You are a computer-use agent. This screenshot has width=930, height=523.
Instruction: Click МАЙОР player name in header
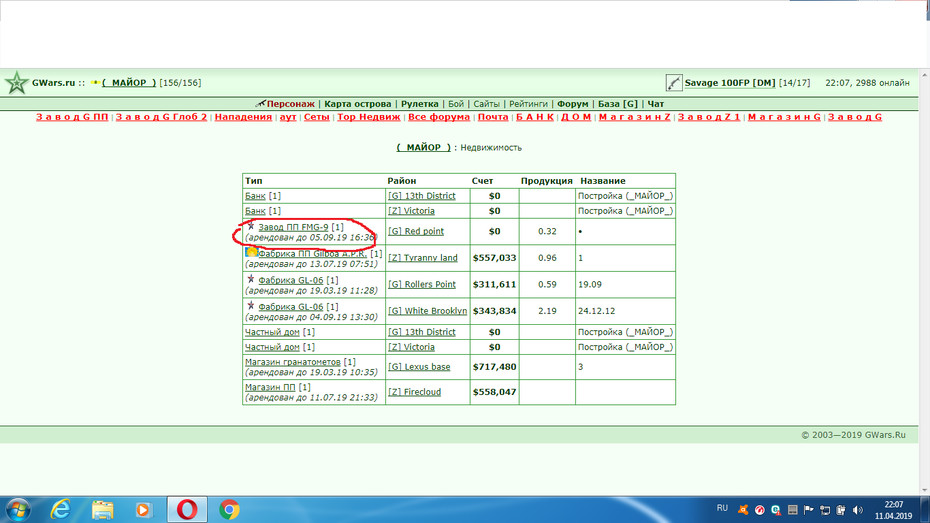[x=129, y=83]
